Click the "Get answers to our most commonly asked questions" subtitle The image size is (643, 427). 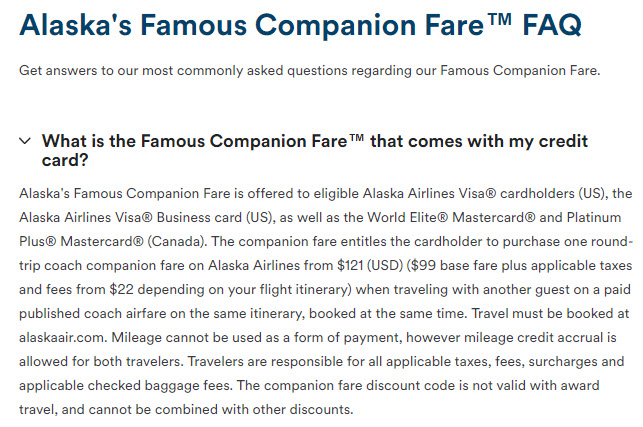(x=310, y=71)
